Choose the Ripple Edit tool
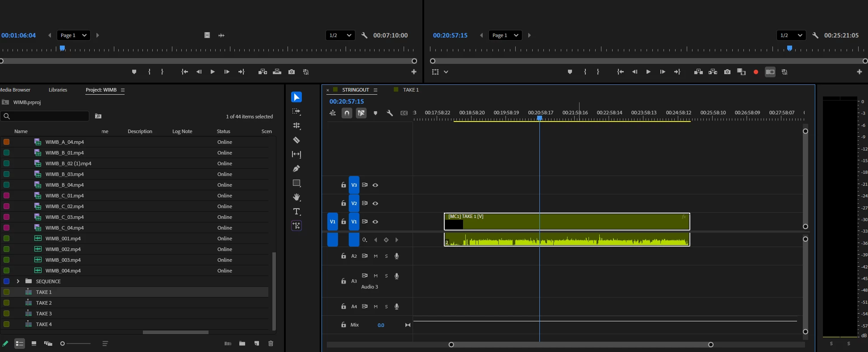The width and height of the screenshot is (868, 352). click(x=296, y=126)
